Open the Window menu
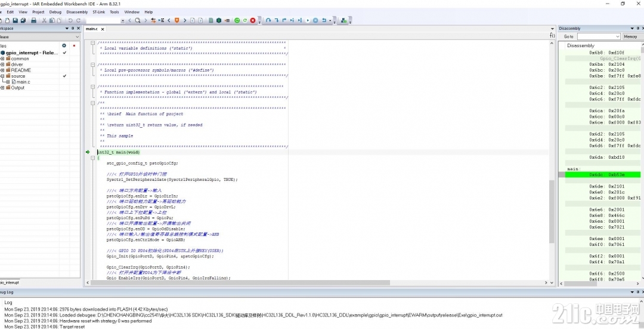This screenshot has width=644, height=329. coord(132,12)
